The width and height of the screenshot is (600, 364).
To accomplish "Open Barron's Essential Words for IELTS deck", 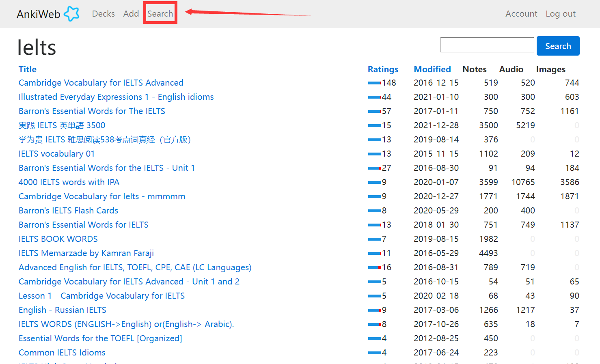I will (x=84, y=225).
